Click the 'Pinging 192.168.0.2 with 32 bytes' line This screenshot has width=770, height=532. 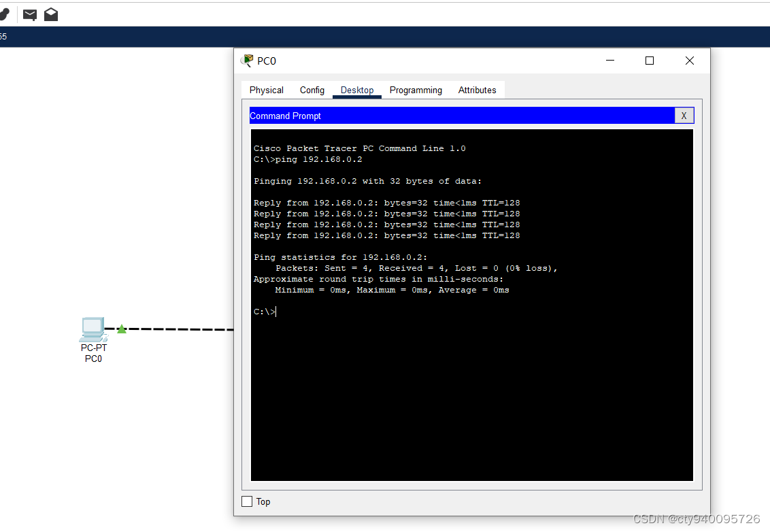point(367,181)
